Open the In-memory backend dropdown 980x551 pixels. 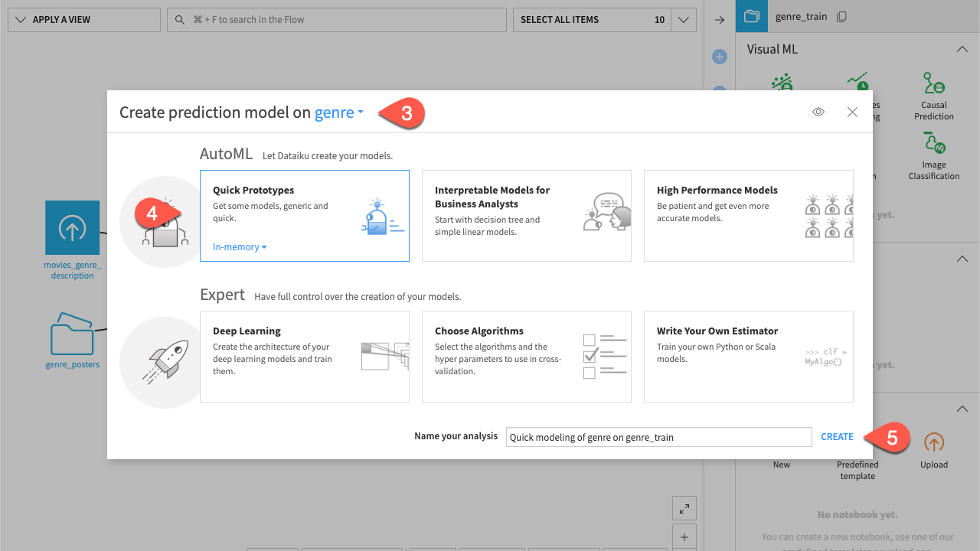point(240,246)
